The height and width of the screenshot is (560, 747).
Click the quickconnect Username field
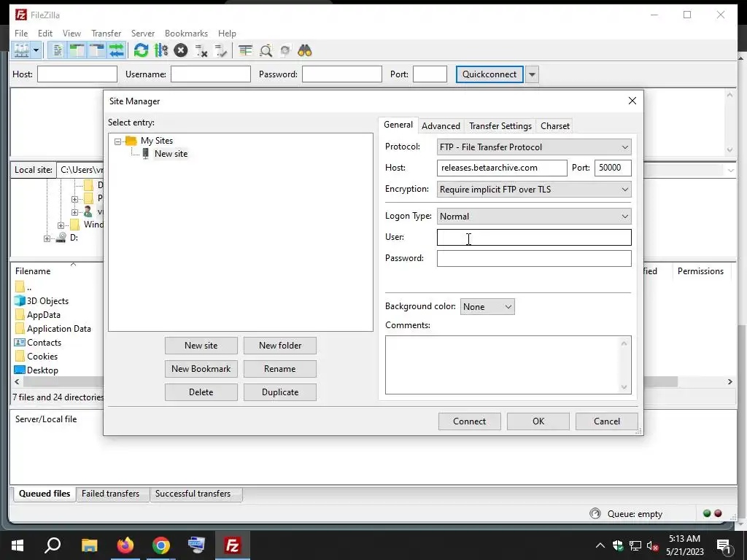click(211, 74)
